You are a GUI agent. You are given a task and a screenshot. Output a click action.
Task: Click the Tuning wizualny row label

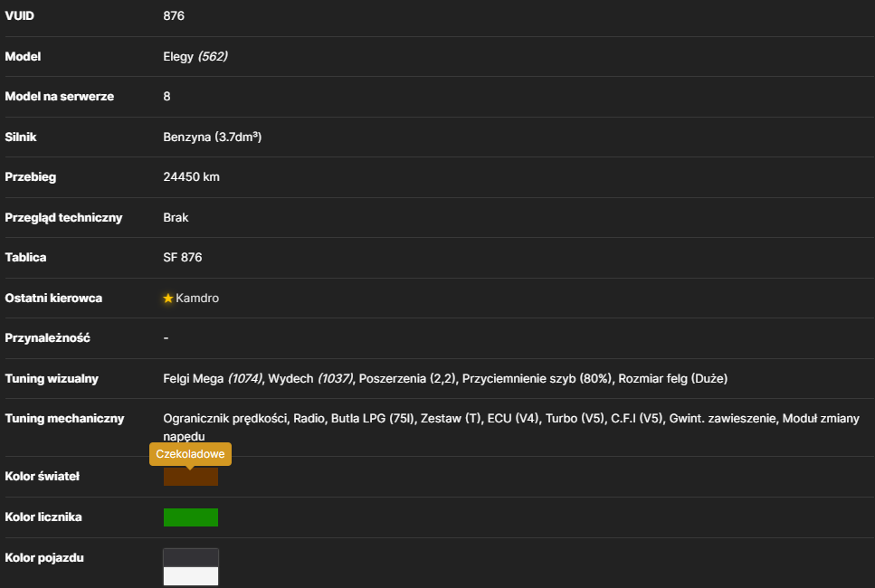(x=52, y=379)
